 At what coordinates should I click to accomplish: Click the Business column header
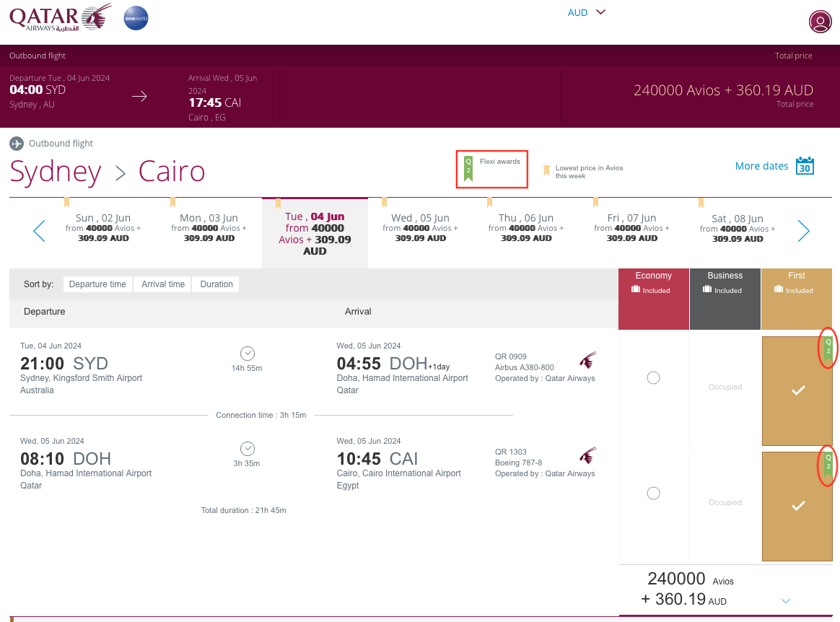[725, 275]
